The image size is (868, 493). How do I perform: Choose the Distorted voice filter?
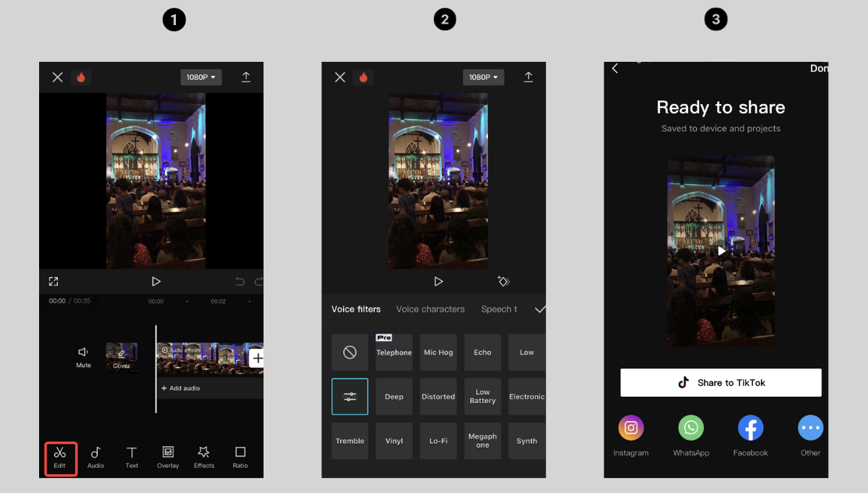pyautogui.click(x=439, y=397)
